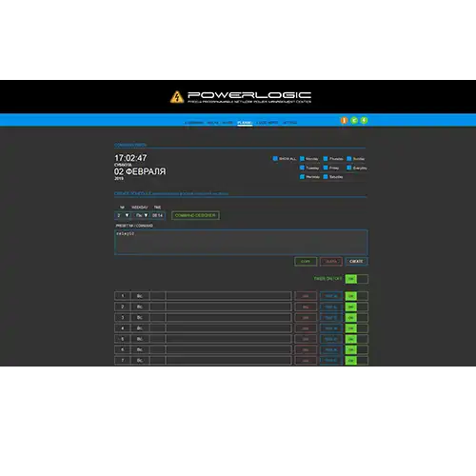This screenshot has width=476, height=476.
Task: Click the green Copy button
Action: pyautogui.click(x=306, y=262)
